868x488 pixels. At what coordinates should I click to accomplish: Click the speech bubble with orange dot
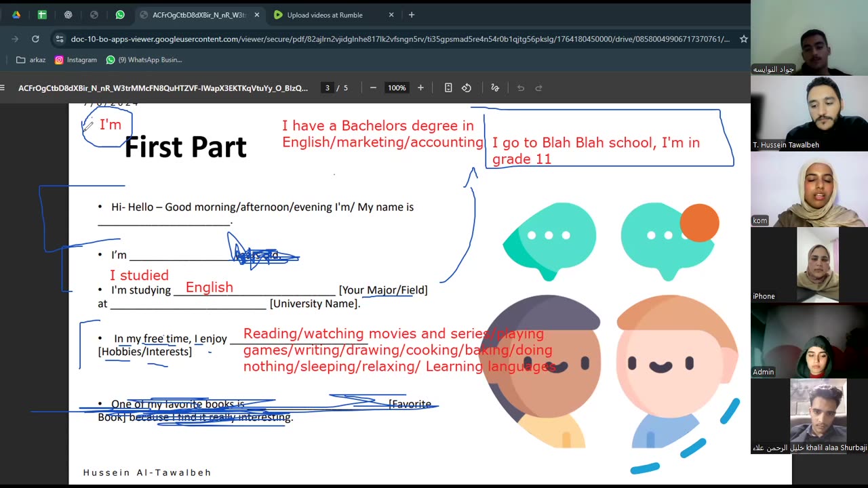point(669,241)
